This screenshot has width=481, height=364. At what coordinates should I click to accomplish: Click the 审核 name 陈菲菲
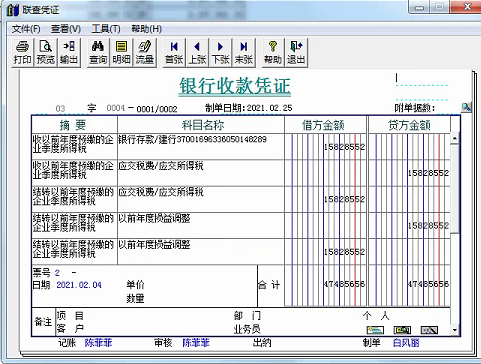coord(196,343)
